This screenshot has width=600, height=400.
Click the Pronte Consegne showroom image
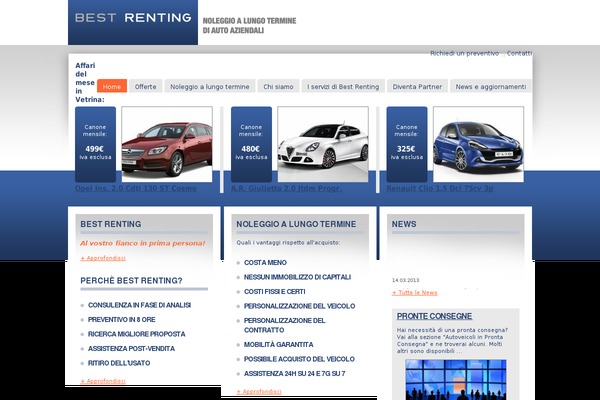click(x=456, y=380)
